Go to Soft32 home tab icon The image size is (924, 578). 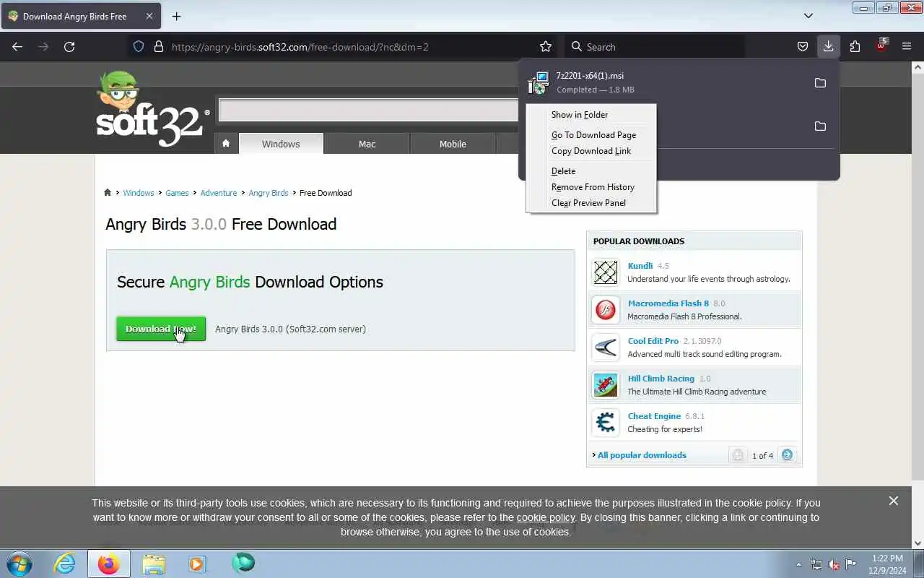tap(226, 144)
